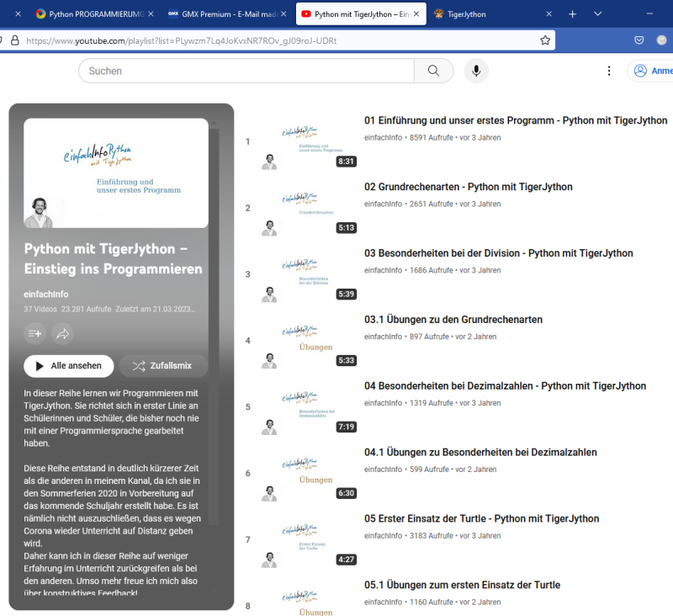The width and height of the screenshot is (673, 616).
Task: Shuffle playlist with Zufallsmix button
Action: [x=163, y=366]
